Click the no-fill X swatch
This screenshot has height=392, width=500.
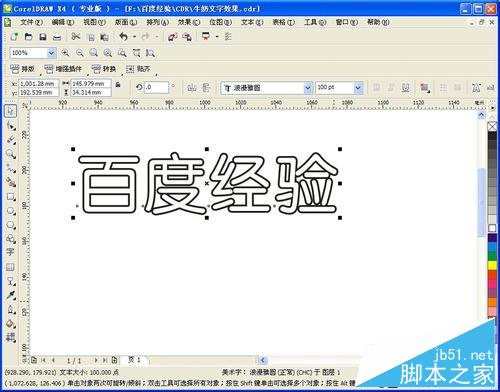(492, 127)
